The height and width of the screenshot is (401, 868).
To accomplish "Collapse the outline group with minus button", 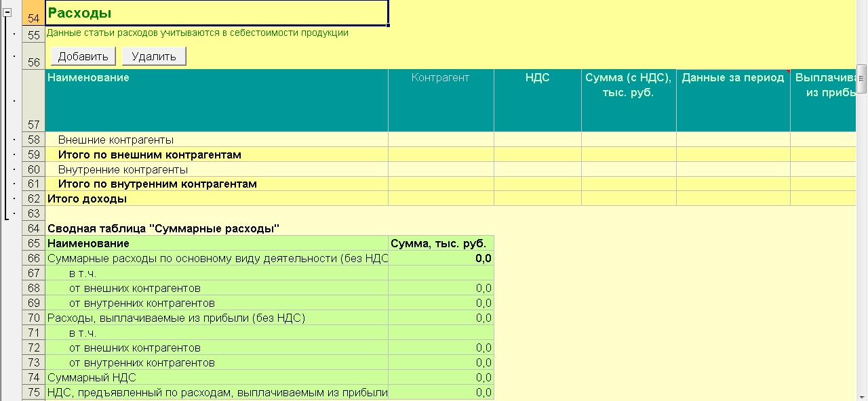I will 8,12.
